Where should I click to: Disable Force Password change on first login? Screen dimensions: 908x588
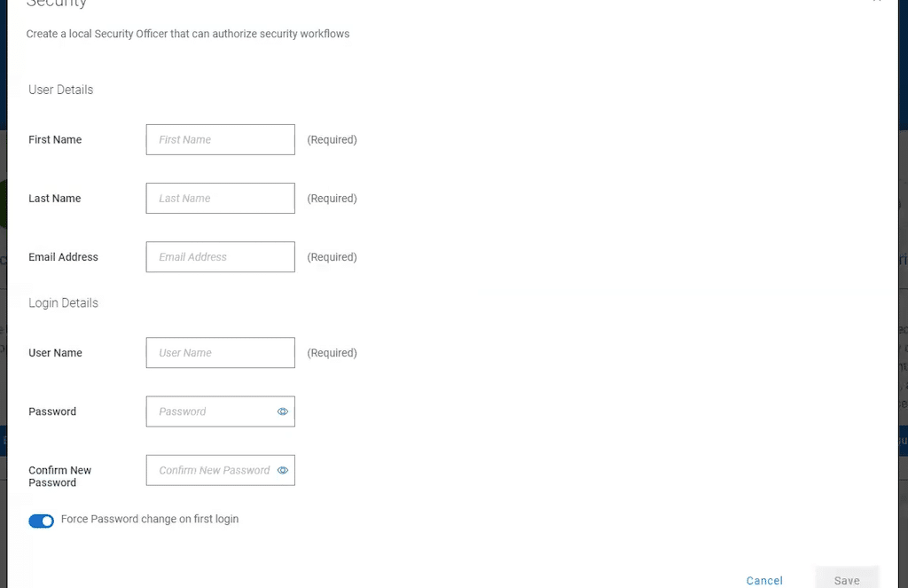point(41,521)
